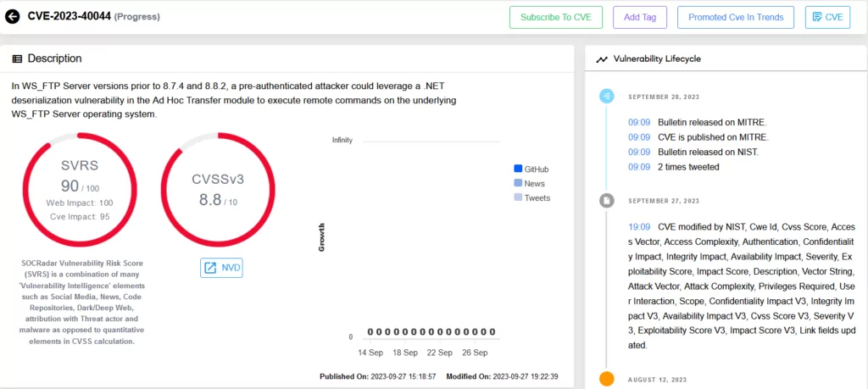
Task: Go back using the arrow icon
Action: [12, 17]
